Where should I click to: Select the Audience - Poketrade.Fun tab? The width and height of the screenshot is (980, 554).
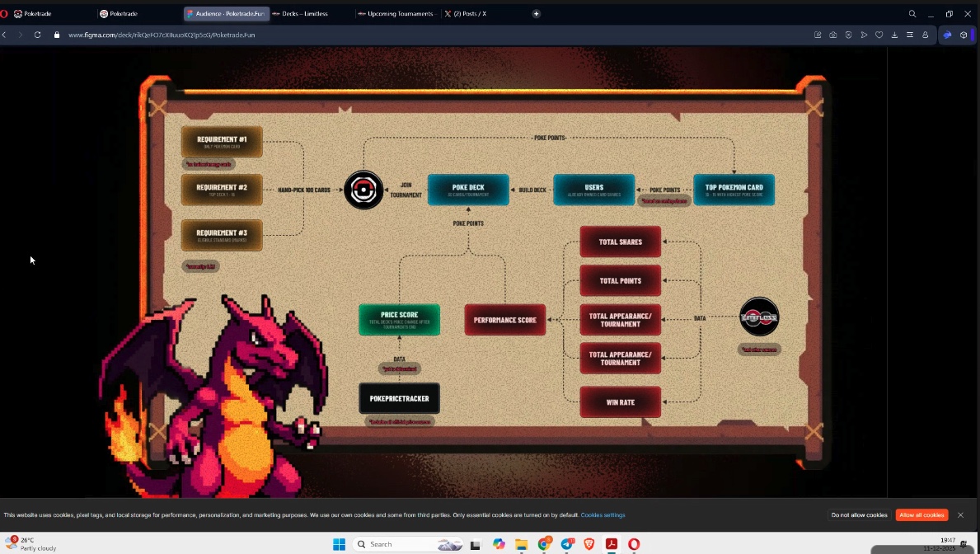[227, 14]
